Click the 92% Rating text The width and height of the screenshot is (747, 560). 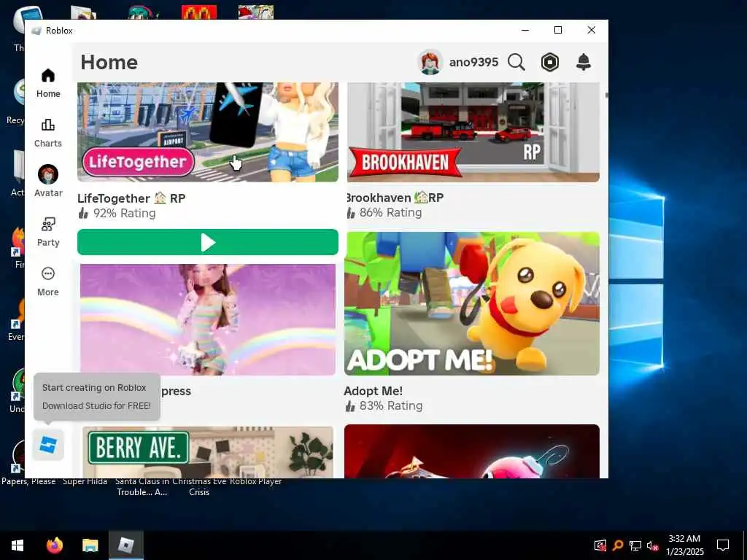click(x=124, y=213)
